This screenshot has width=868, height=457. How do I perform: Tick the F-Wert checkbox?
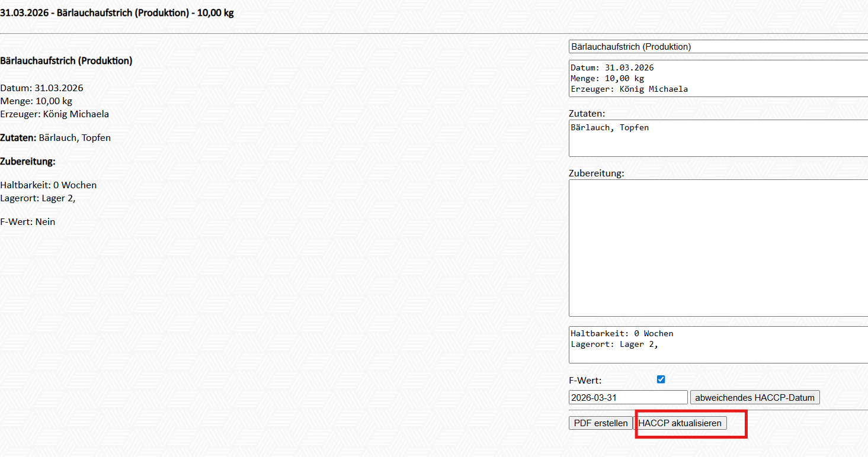[x=661, y=379]
